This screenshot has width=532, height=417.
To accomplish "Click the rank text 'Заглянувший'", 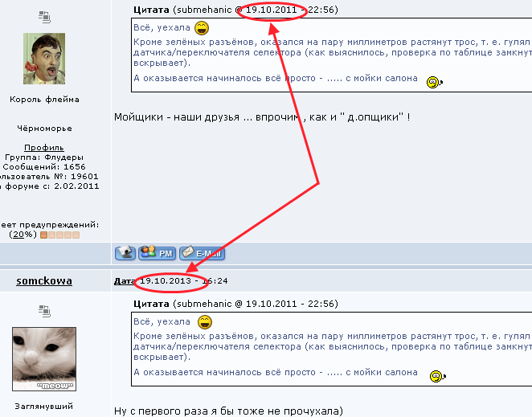I will tap(44, 406).
